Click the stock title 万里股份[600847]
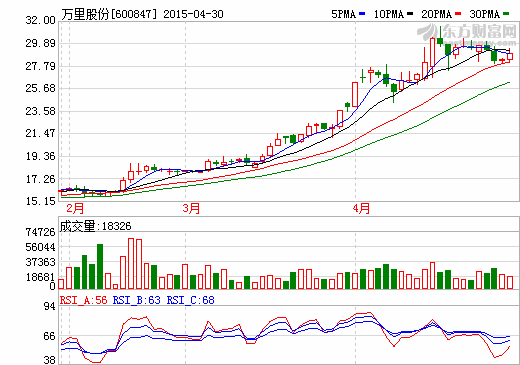Image resolution: width=520 pixels, height=365 pixels. click(x=109, y=14)
